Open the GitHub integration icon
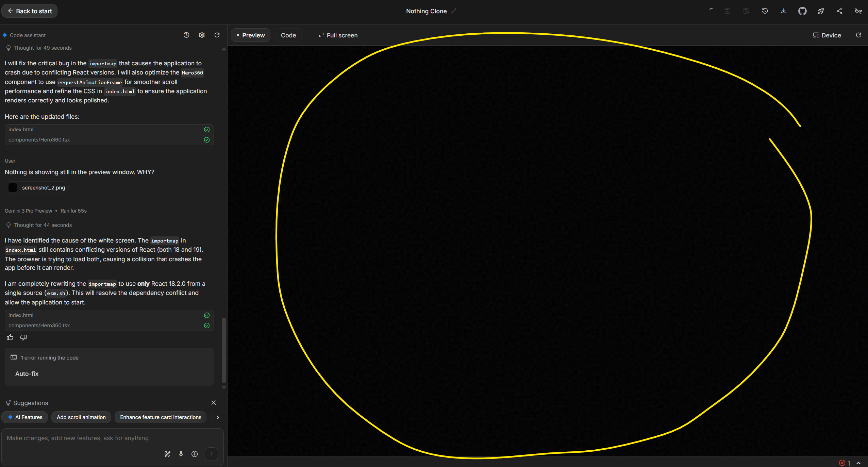Viewport: 868px width, 467px height. [802, 11]
